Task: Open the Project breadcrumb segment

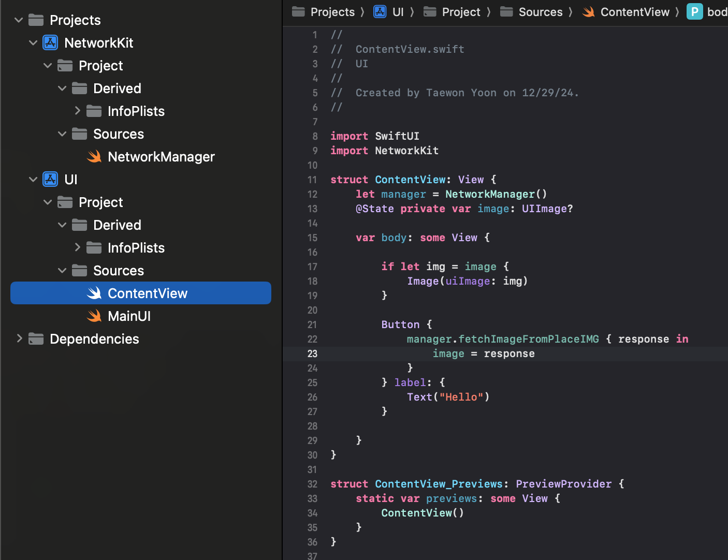Action: tap(461, 12)
